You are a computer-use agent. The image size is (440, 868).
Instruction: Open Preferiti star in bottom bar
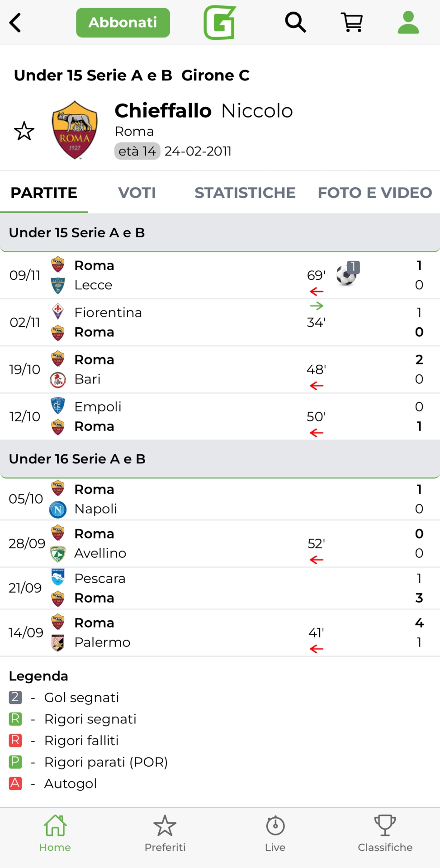pos(165,833)
